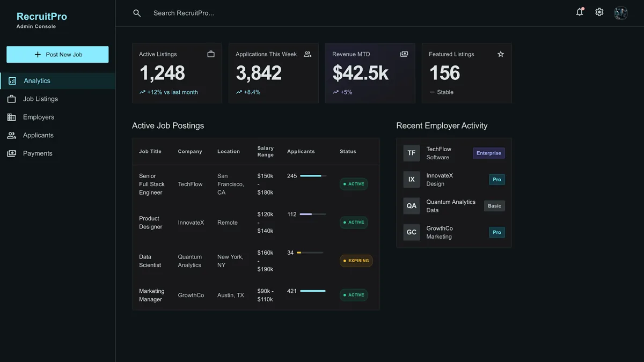This screenshot has width=644, height=362.
Task: Click the briefcase icon on Active Listings card
Action: (x=211, y=54)
